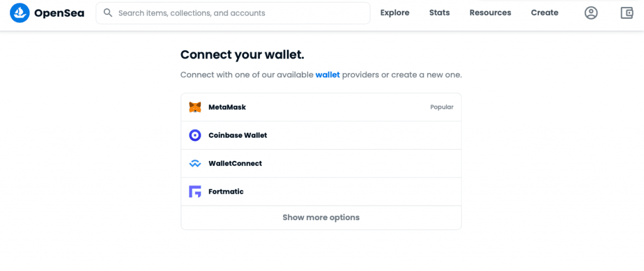This screenshot has width=644, height=271.
Task: Follow the blue wallet link
Action: pyautogui.click(x=328, y=74)
